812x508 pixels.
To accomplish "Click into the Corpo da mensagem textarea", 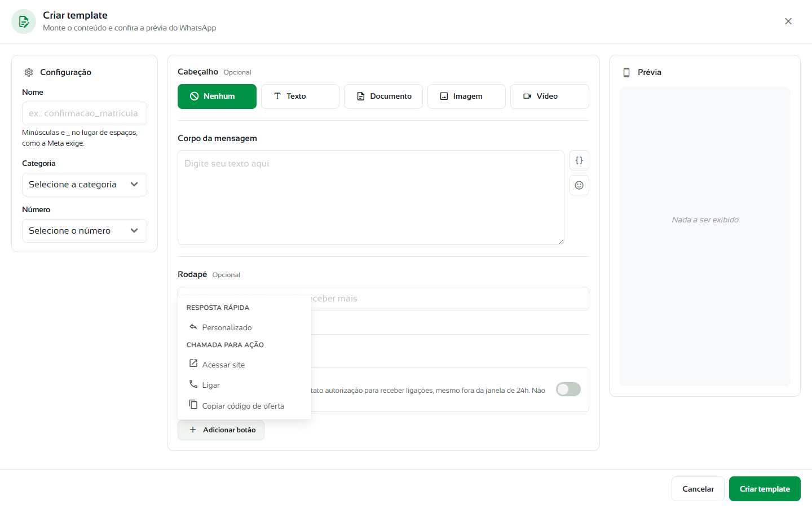I will [371, 198].
